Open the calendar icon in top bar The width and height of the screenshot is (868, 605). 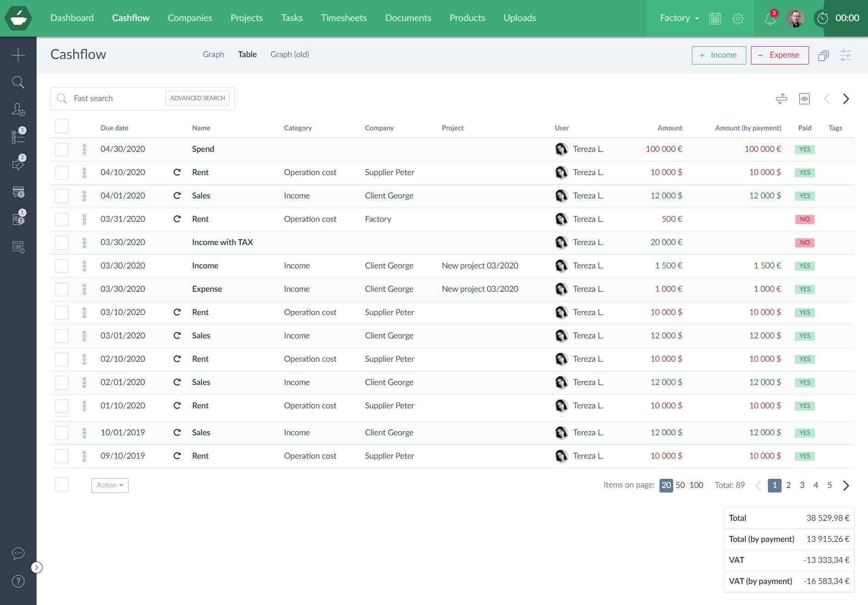tap(715, 18)
